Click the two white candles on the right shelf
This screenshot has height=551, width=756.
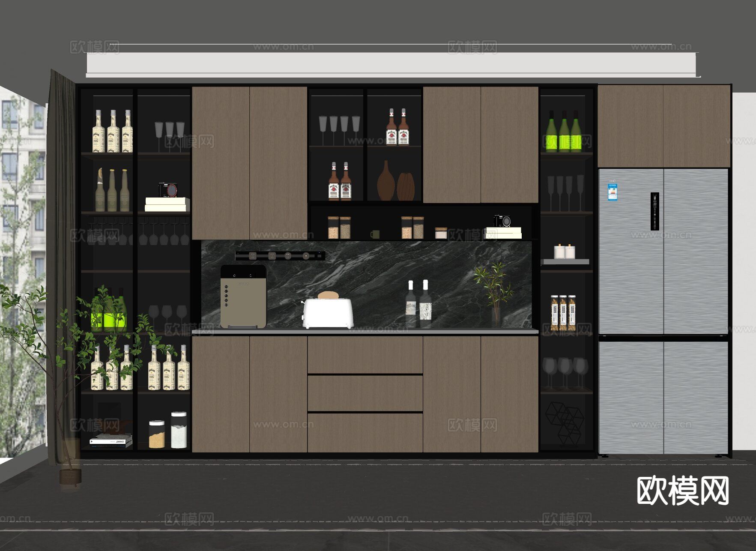565,252
